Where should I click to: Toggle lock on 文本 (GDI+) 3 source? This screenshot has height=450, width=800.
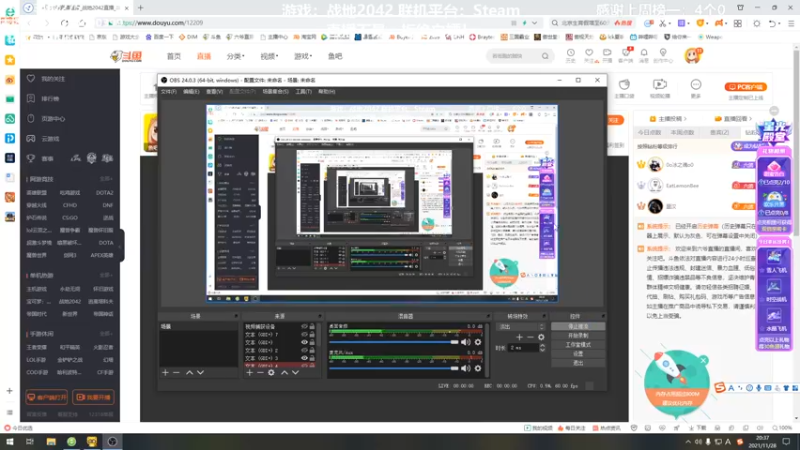pos(312,358)
